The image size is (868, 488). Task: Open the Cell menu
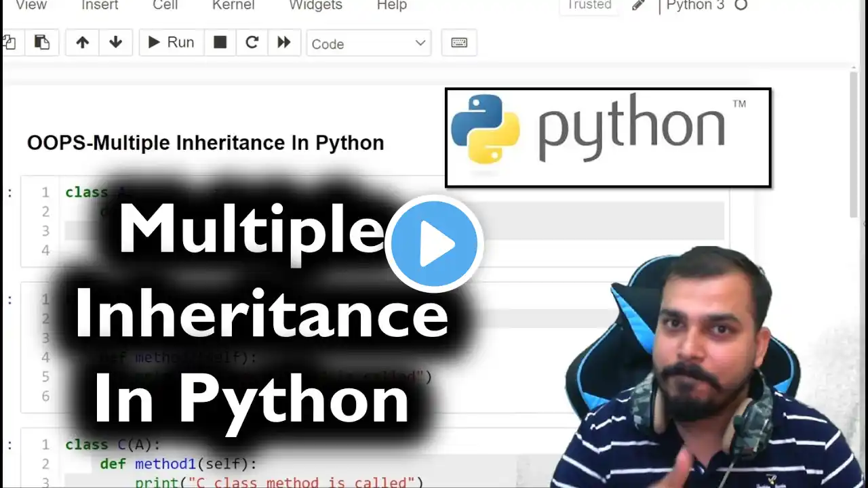(165, 5)
